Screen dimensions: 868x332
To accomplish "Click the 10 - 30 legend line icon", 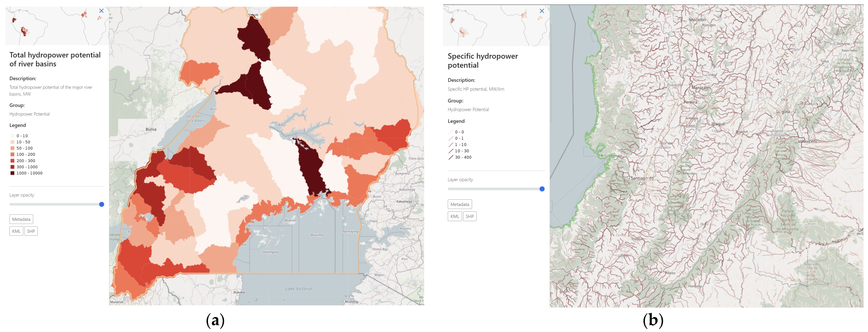I will (x=451, y=151).
